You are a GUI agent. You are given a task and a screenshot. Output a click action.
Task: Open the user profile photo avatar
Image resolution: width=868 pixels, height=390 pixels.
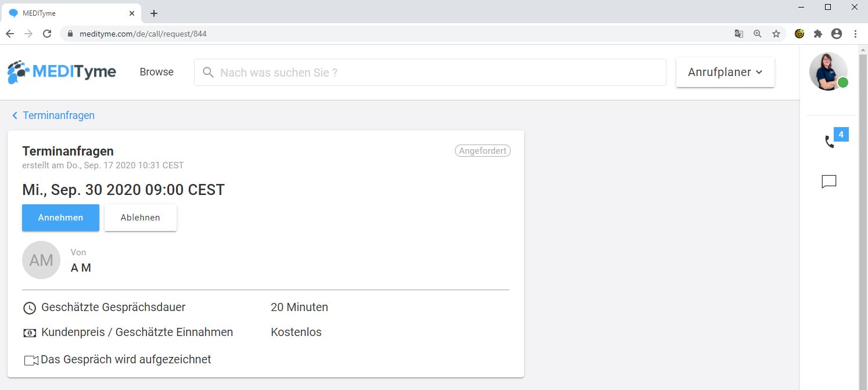pos(828,71)
